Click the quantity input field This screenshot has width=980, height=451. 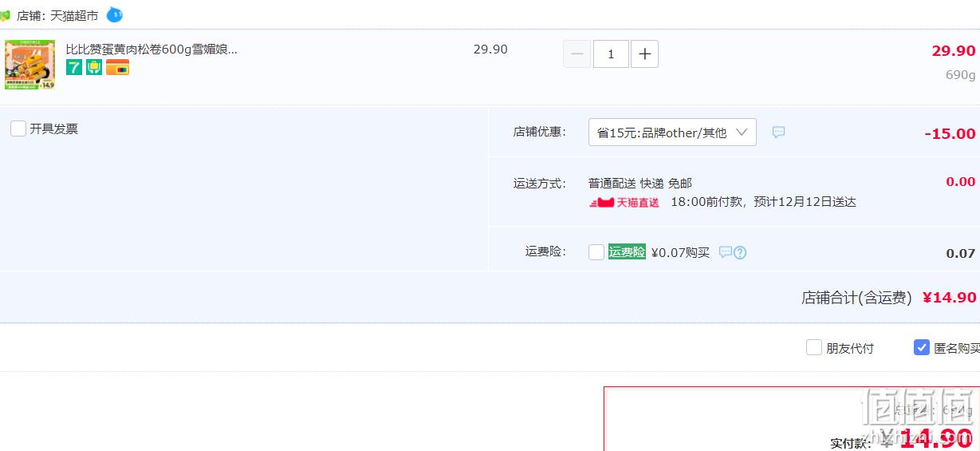tap(611, 54)
